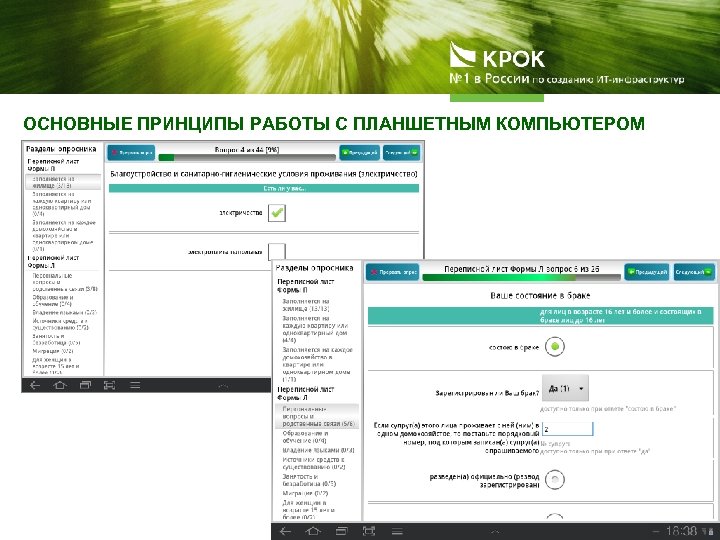Open Источники средств к существованию on the electricity screen
The width and height of the screenshot is (720, 540).
point(60,324)
